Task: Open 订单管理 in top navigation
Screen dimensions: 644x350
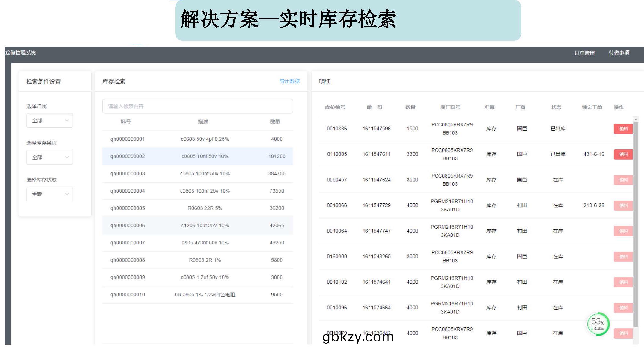Action: tap(584, 53)
